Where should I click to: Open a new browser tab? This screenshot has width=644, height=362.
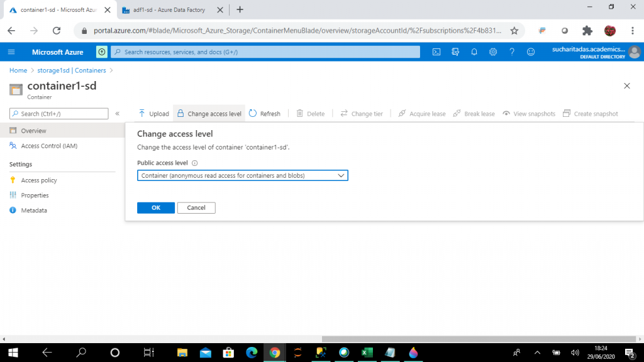(x=240, y=10)
